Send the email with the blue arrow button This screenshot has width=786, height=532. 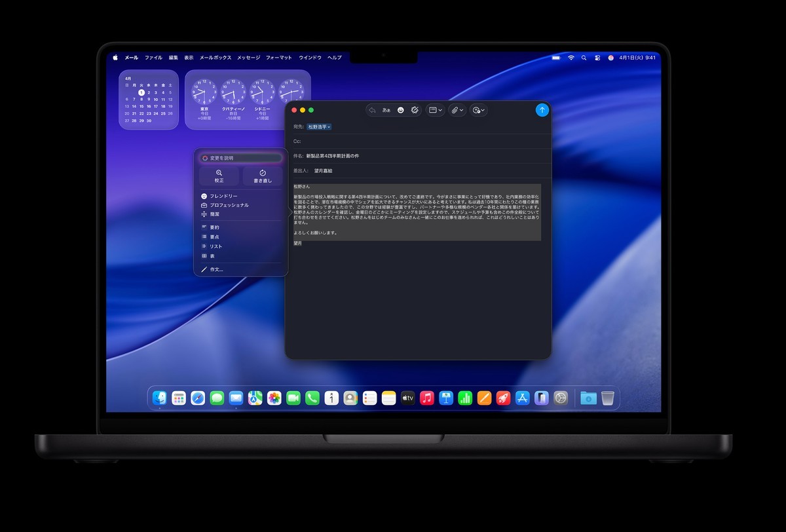tap(542, 109)
